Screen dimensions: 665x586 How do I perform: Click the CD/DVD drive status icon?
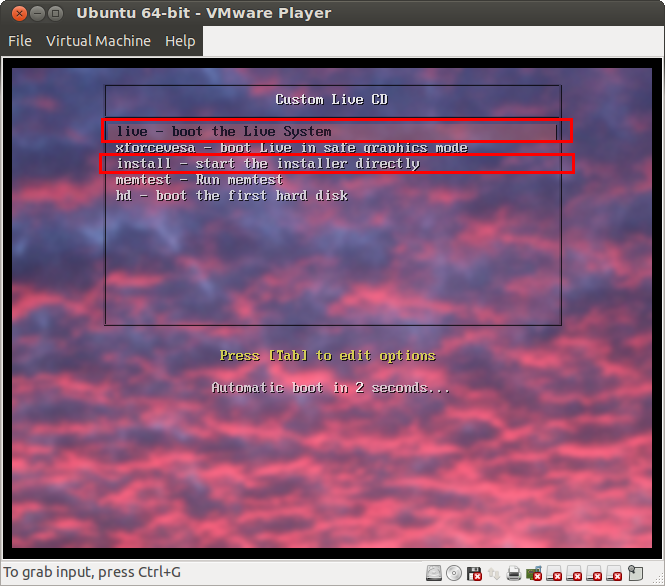pos(454,573)
